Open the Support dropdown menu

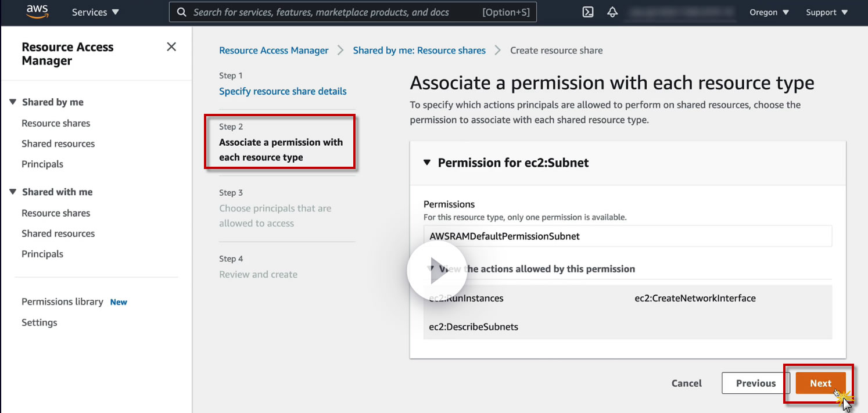point(826,12)
